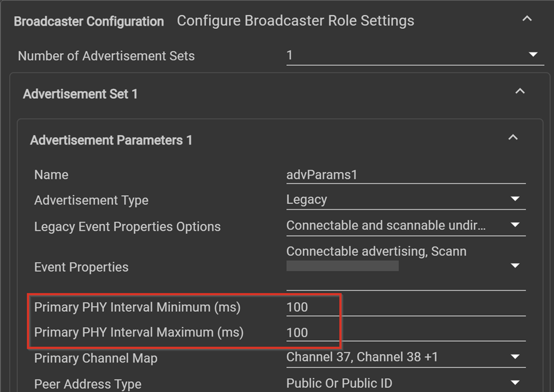Viewport: 554px width, 392px height.
Task: Click the Name field advParams1
Action: click(x=406, y=174)
